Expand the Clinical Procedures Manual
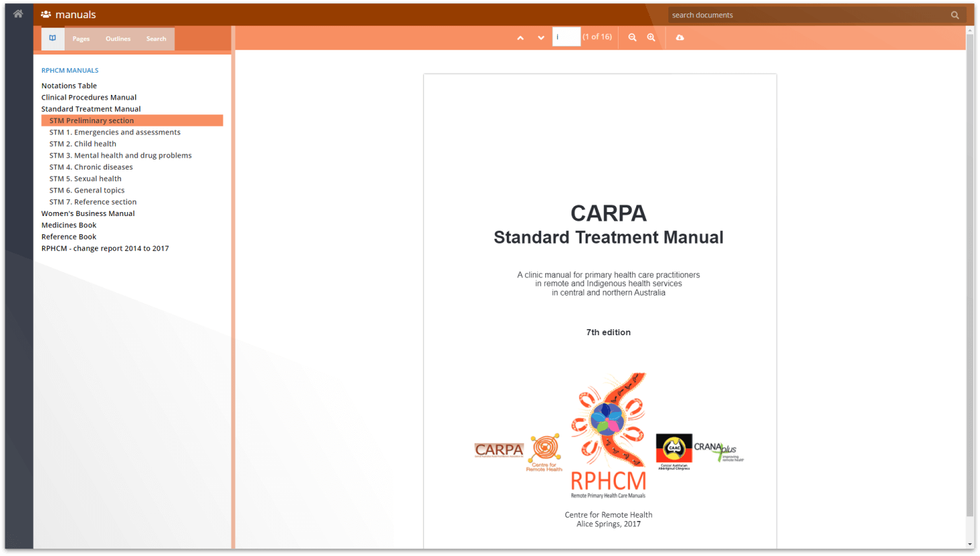 tap(89, 98)
